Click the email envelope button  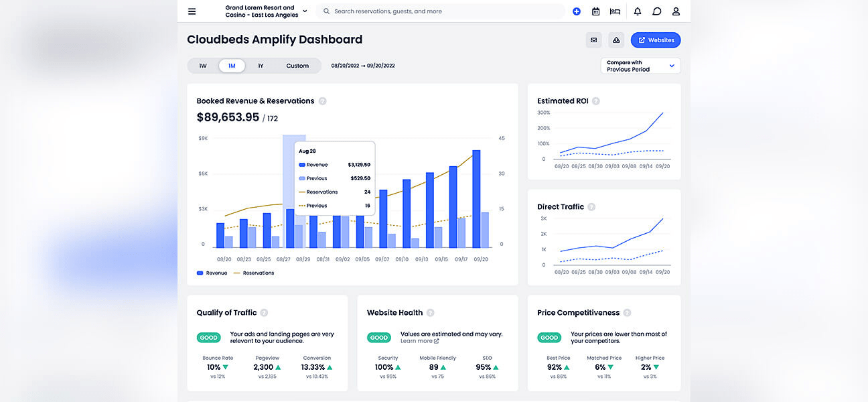pyautogui.click(x=593, y=40)
